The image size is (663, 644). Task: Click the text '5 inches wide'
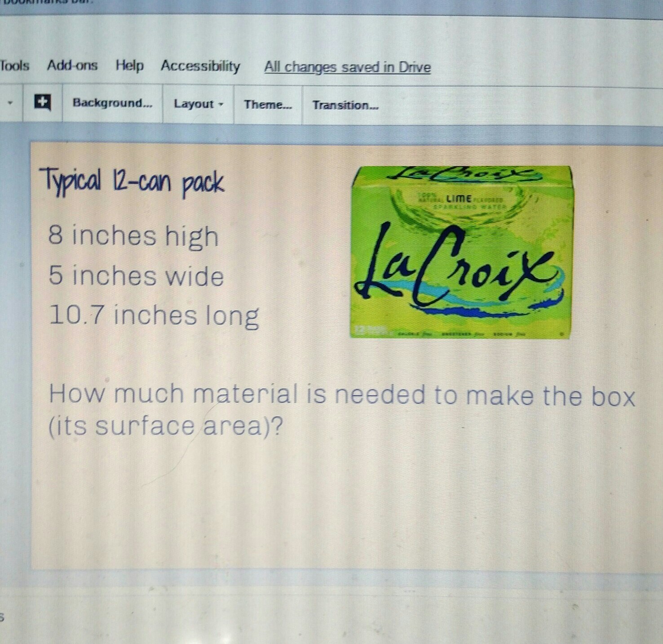coord(136,275)
